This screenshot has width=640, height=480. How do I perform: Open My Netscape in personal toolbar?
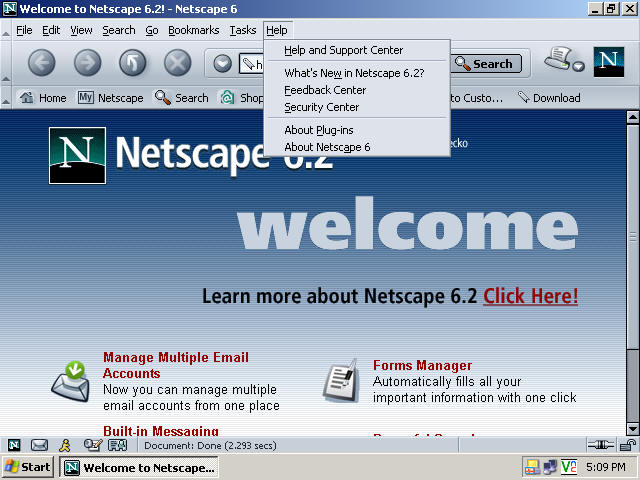pos(111,98)
